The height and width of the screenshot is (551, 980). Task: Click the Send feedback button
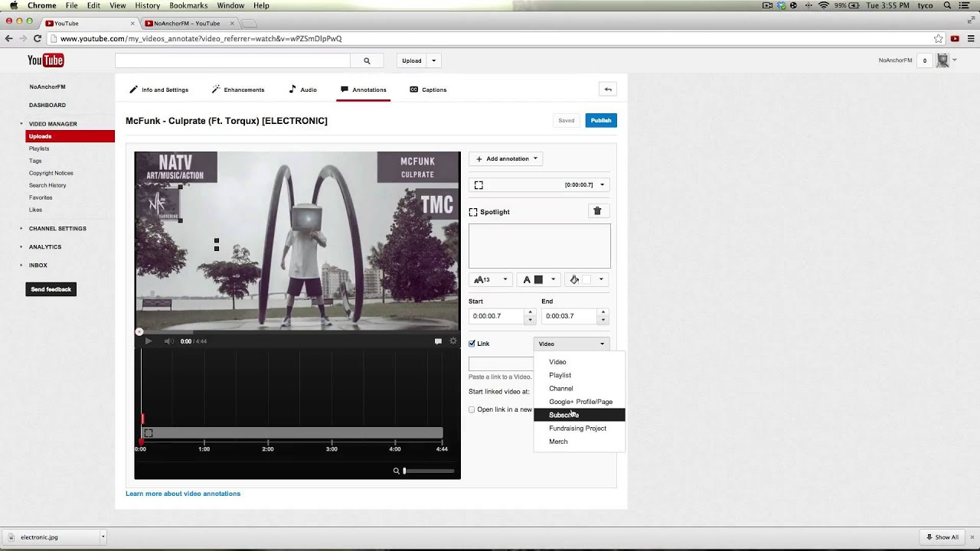coord(51,289)
